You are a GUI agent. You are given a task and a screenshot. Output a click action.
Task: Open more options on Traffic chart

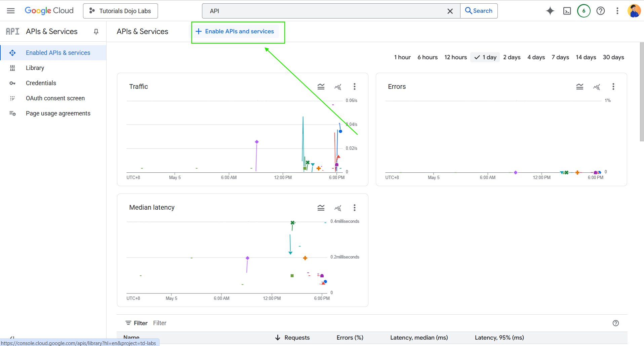click(x=354, y=87)
